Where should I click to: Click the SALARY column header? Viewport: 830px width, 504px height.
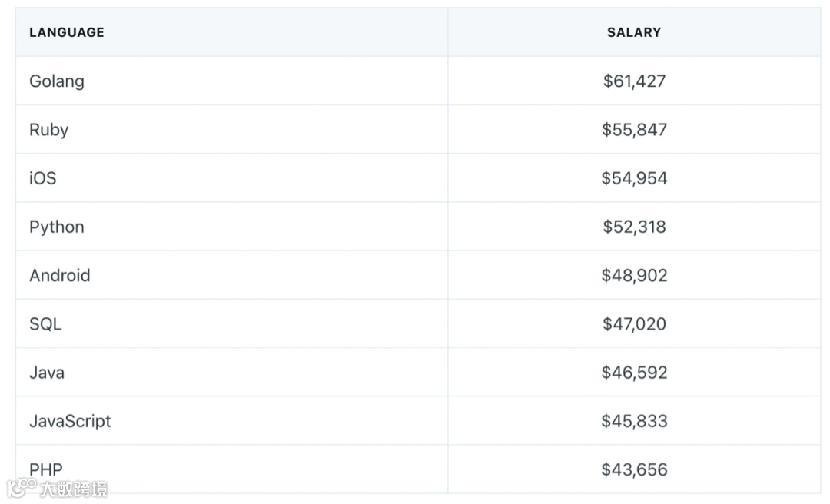634,32
